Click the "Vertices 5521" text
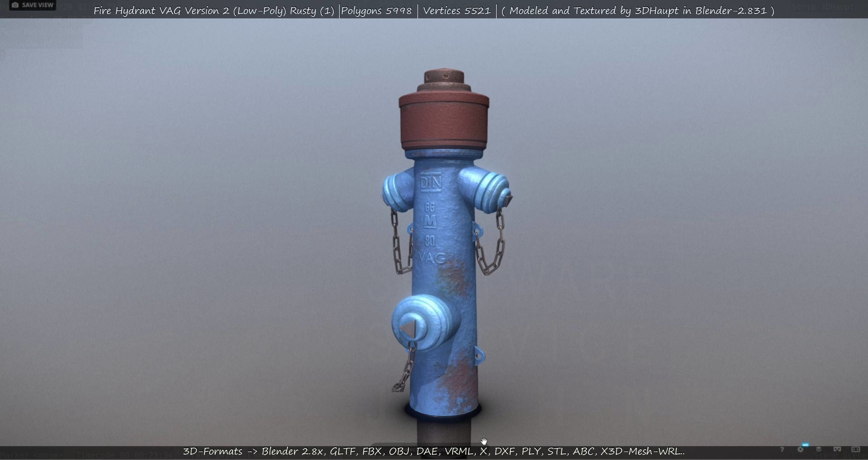 [457, 11]
